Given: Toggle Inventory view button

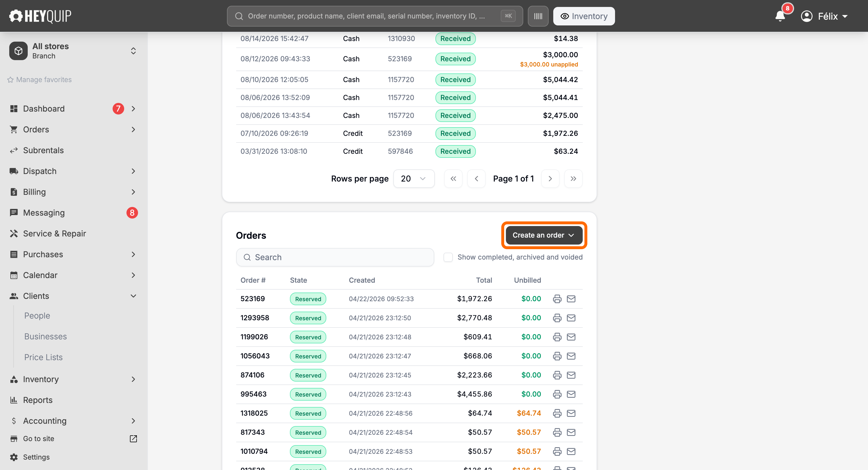Looking at the screenshot, I should coord(584,16).
